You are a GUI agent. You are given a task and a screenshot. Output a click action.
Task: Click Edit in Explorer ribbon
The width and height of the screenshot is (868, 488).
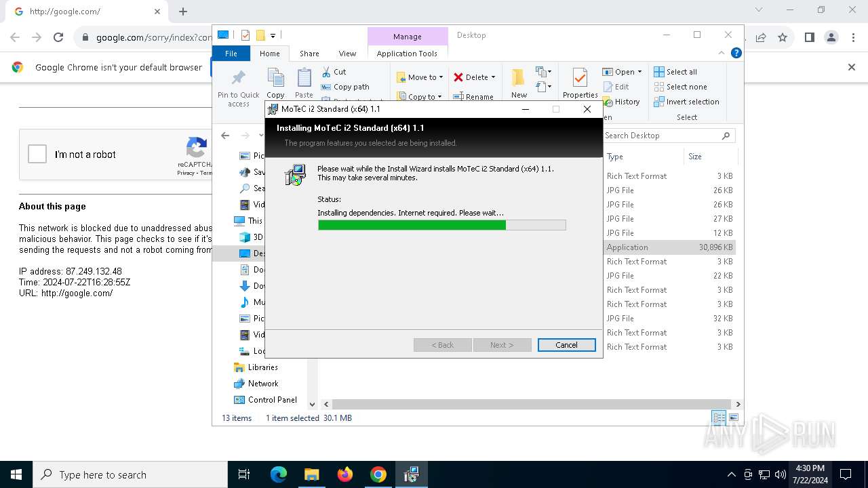(x=616, y=87)
